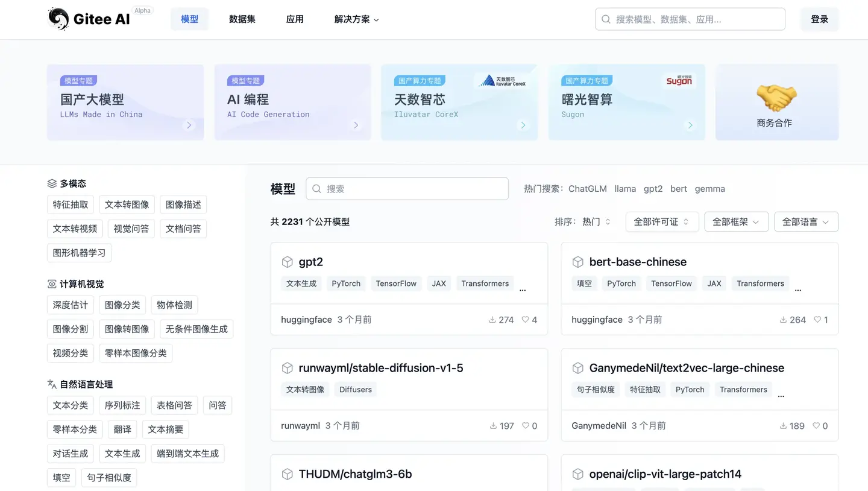The height and width of the screenshot is (491, 868).
Task: Click the heart icon on gpt2 card
Action: coord(525,320)
